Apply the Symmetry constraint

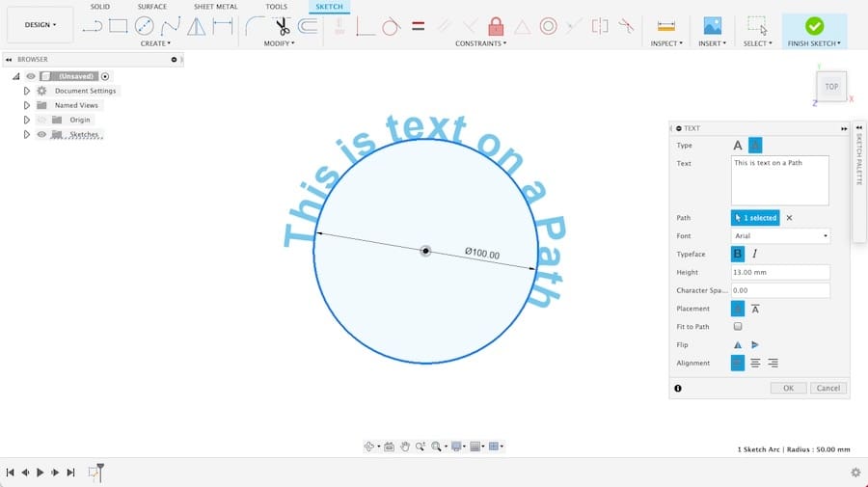pos(600,26)
